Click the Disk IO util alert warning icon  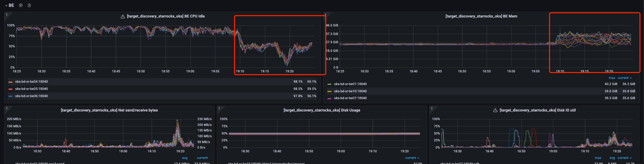click(495, 110)
